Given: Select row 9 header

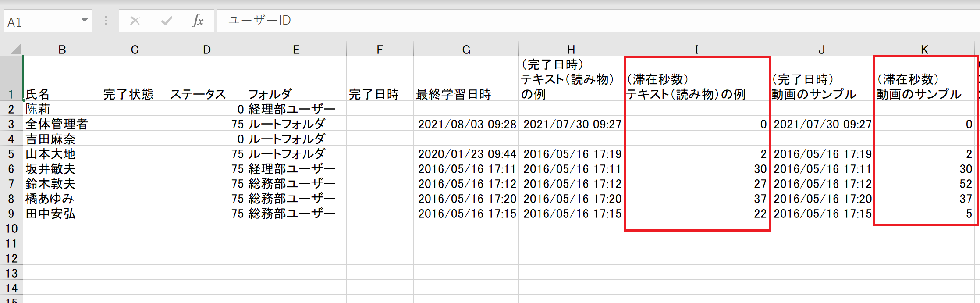Looking at the screenshot, I should point(11,213).
